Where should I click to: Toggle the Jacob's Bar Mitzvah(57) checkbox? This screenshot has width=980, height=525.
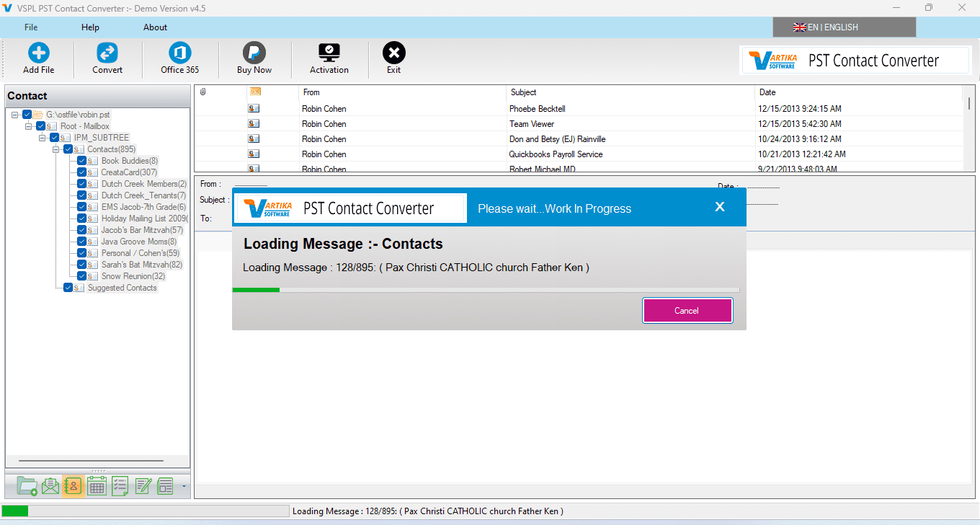[81, 230]
